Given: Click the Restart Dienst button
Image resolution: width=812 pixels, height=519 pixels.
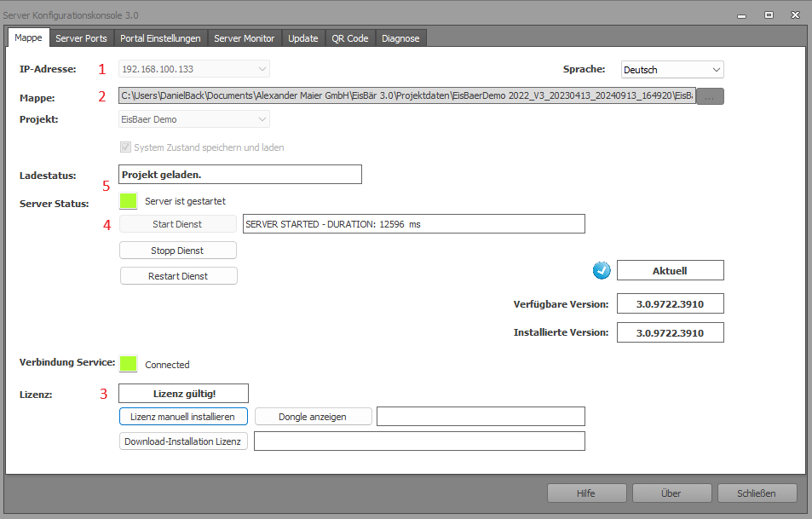Looking at the screenshot, I should 178,276.
